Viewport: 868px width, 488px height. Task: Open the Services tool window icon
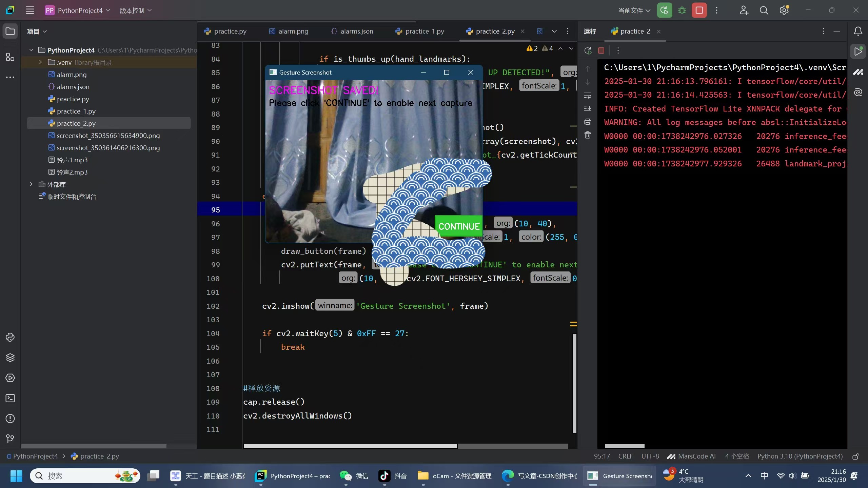10,378
